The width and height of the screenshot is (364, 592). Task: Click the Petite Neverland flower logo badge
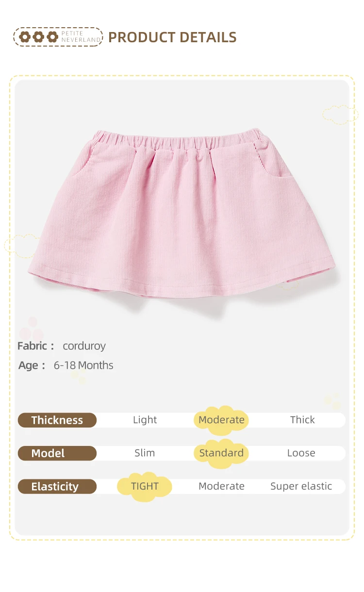click(58, 37)
